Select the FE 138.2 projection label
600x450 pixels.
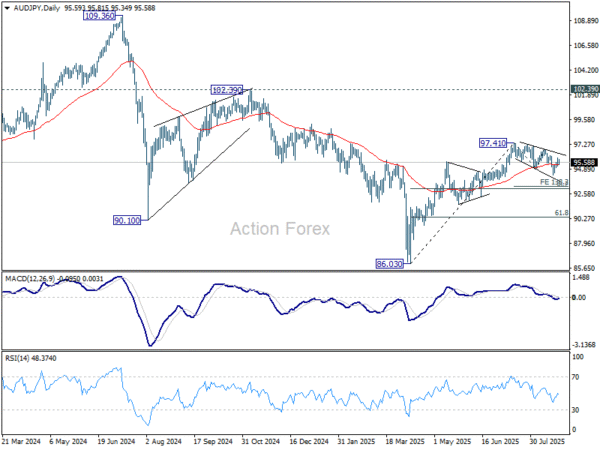[554, 182]
